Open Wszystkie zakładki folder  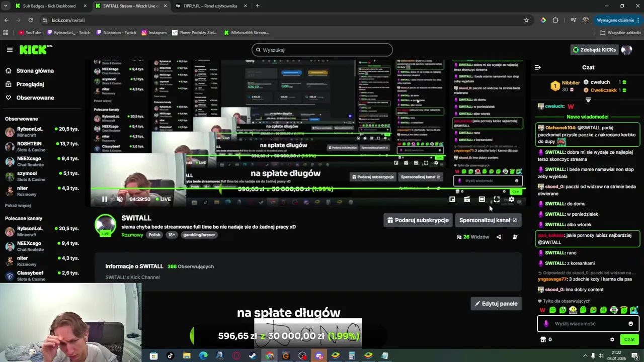[x=620, y=33]
